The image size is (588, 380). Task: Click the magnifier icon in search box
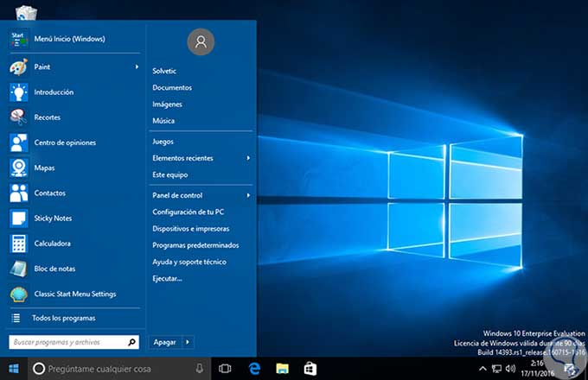131,342
